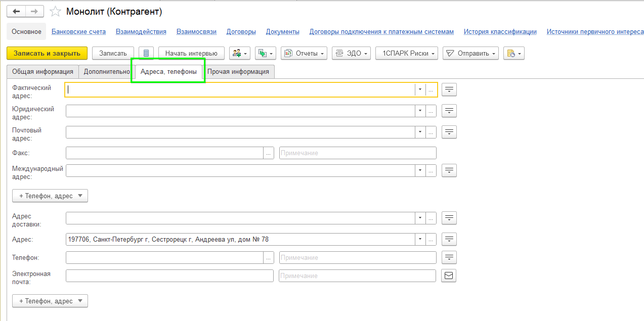Go back with the left arrow
The width and height of the screenshot is (644, 321).
tap(16, 11)
